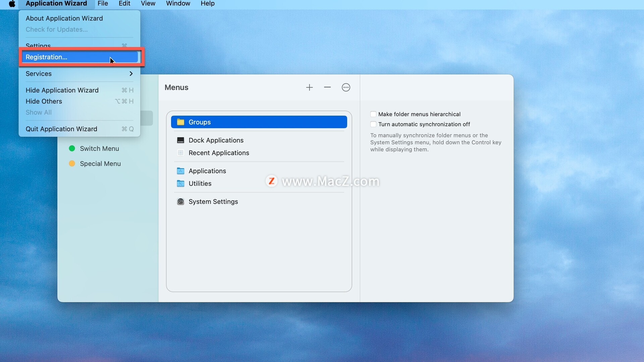The height and width of the screenshot is (362, 644).
Task: Click the System Settings gear icon
Action: [x=180, y=201]
